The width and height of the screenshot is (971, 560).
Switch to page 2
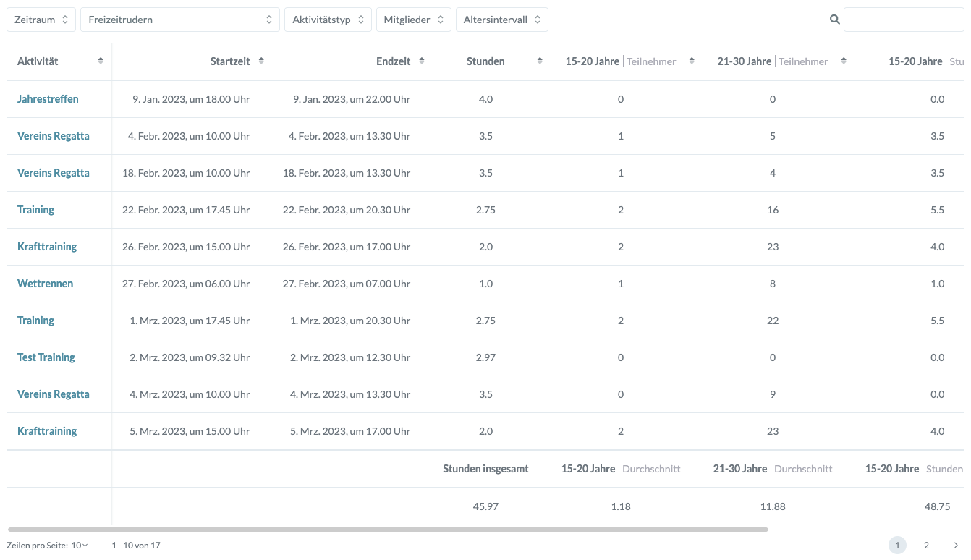[x=926, y=546]
